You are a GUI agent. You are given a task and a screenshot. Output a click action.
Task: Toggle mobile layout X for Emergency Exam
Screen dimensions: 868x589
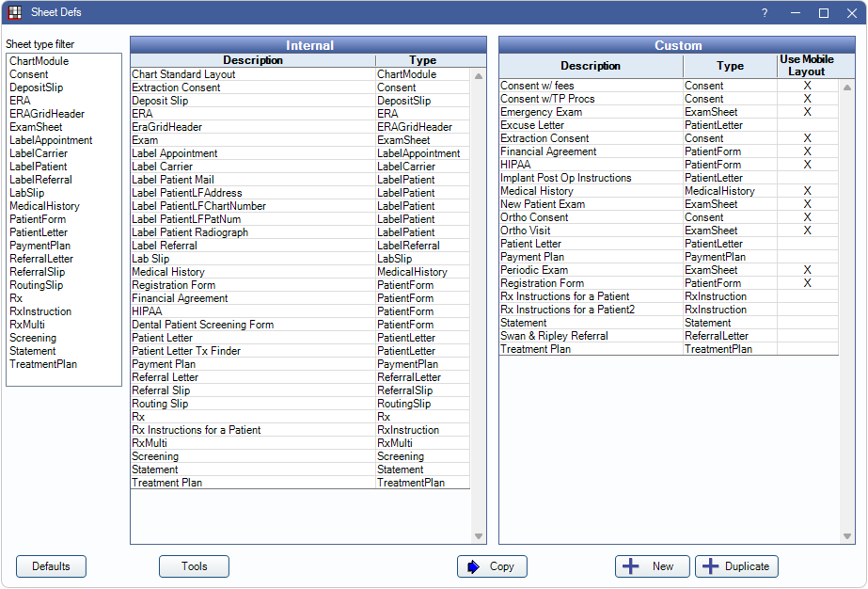806,112
